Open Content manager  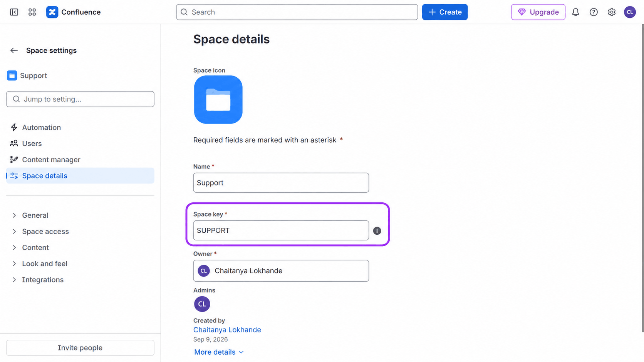(80, 160)
